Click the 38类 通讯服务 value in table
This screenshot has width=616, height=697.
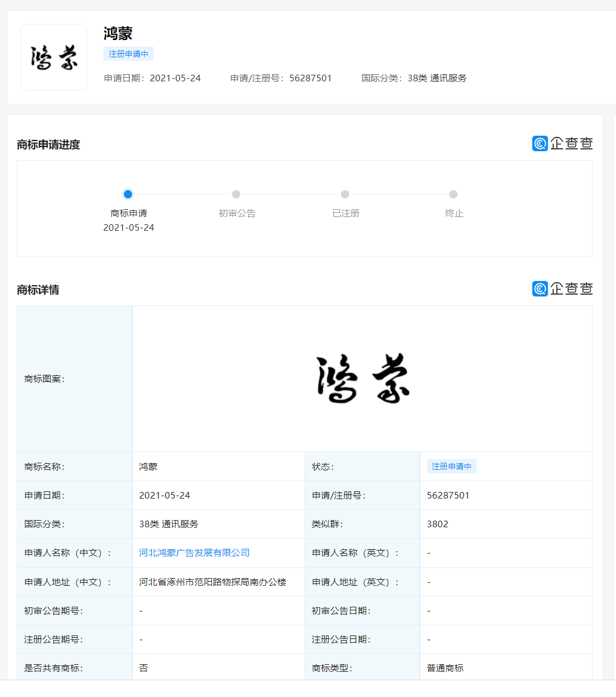click(169, 524)
